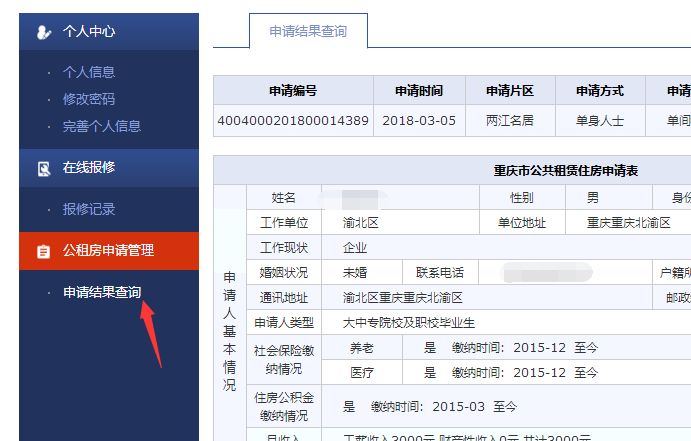Click the 单身人士 cell
The width and height of the screenshot is (691, 441).
pos(600,121)
